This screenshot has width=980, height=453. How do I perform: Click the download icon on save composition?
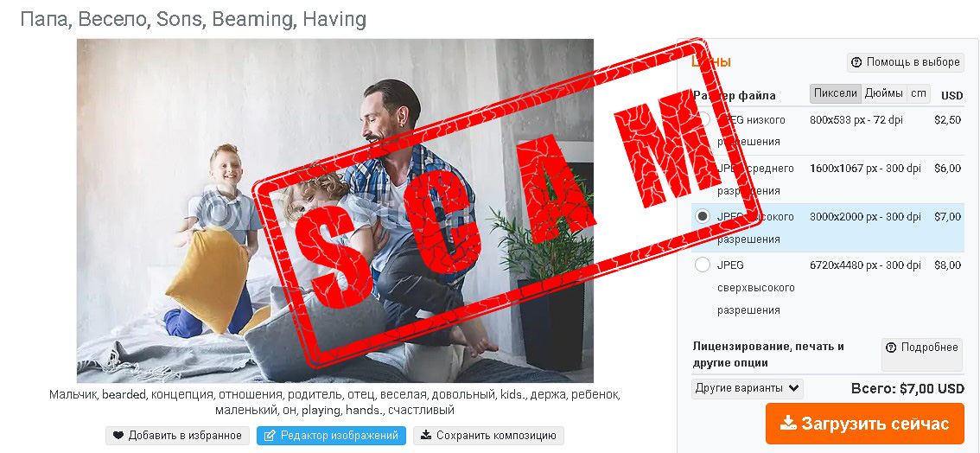[x=426, y=435]
